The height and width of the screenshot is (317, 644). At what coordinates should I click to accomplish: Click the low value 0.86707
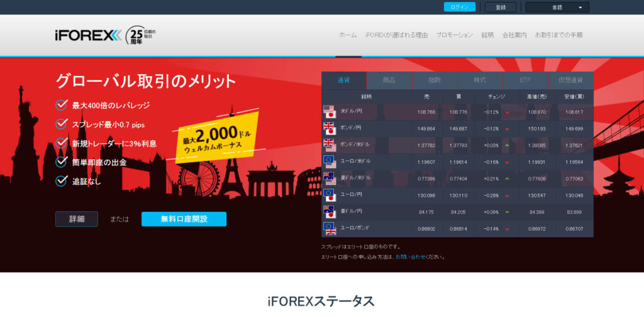[574, 229]
